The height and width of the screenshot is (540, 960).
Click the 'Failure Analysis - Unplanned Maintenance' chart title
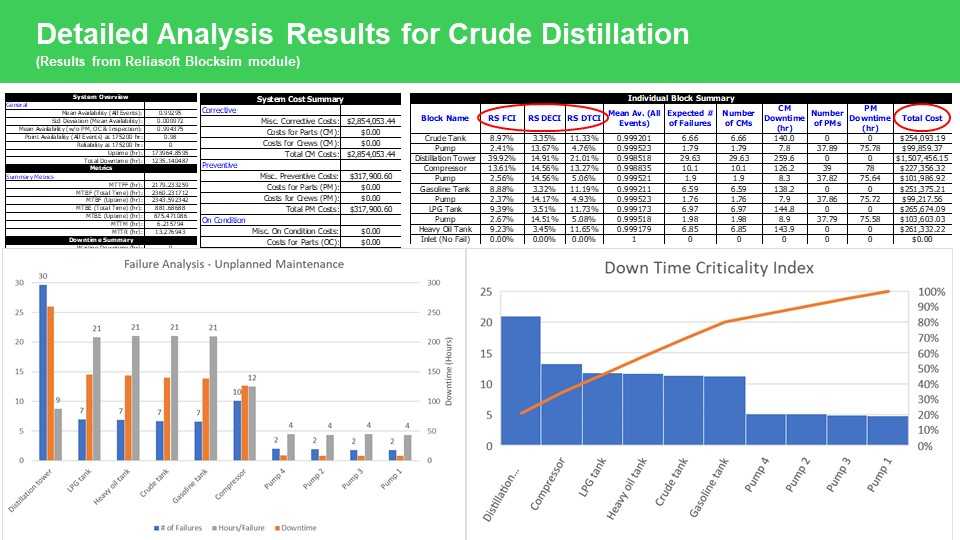pyautogui.click(x=233, y=264)
